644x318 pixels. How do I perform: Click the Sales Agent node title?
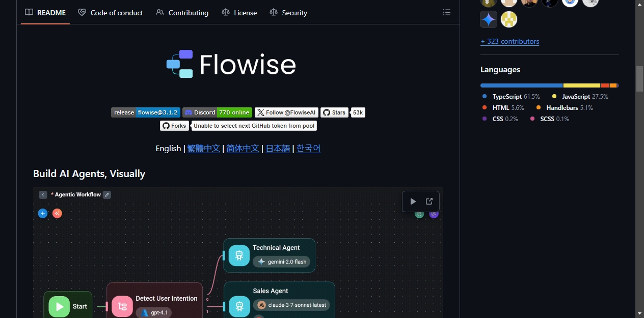271,291
